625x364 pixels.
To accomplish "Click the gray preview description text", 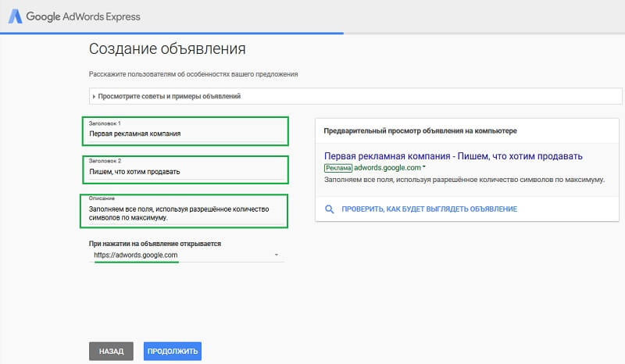I will pyautogui.click(x=464, y=180).
